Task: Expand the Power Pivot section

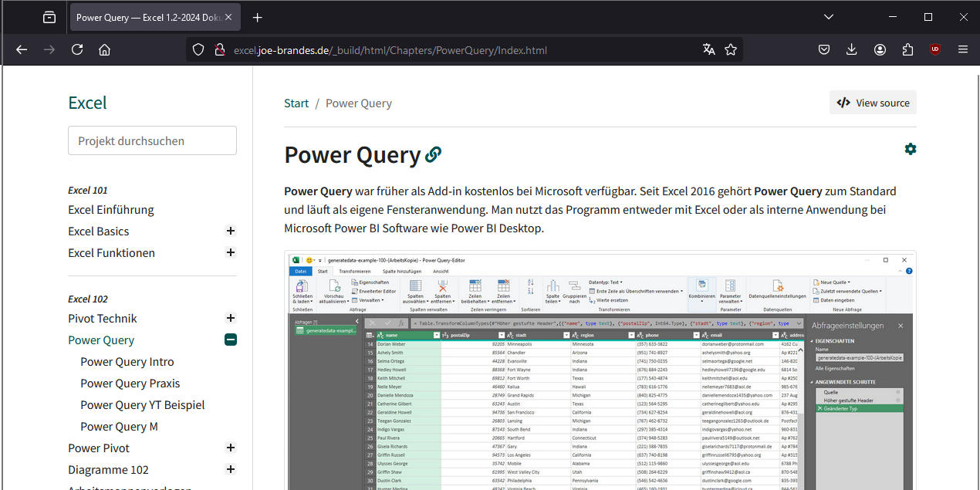Action: [230, 448]
